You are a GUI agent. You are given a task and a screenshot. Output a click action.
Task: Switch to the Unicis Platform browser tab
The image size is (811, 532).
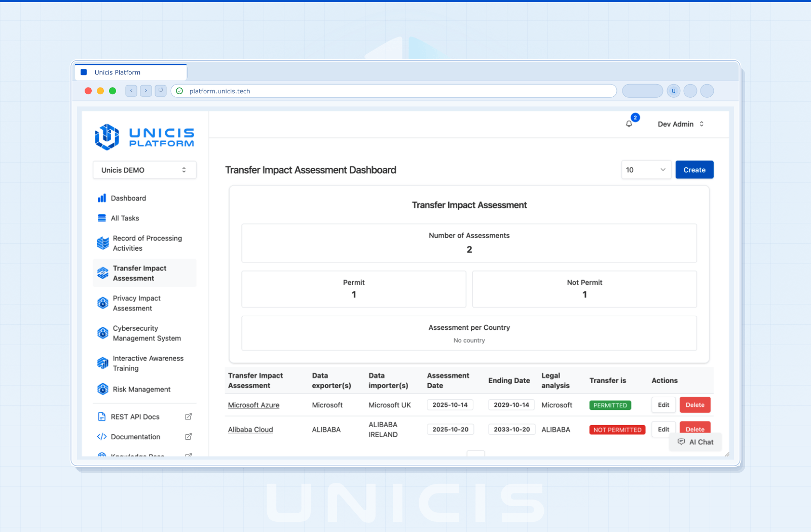tap(131, 72)
